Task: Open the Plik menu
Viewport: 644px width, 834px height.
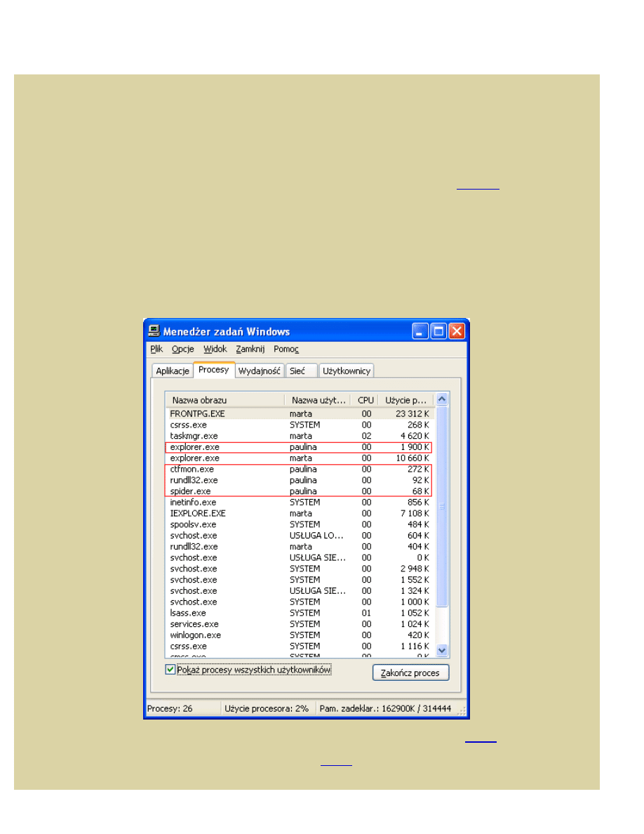Action: (x=156, y=350)
